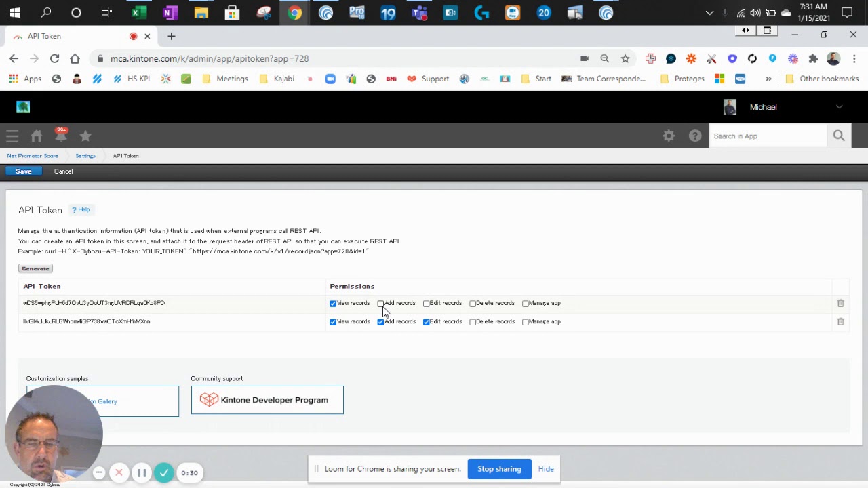
Task: Pause the Loom recording
Action: (x=142, y=473)
